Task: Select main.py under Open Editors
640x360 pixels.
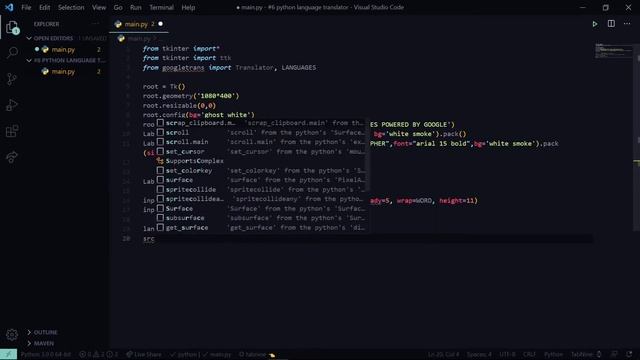Action: 63,49
